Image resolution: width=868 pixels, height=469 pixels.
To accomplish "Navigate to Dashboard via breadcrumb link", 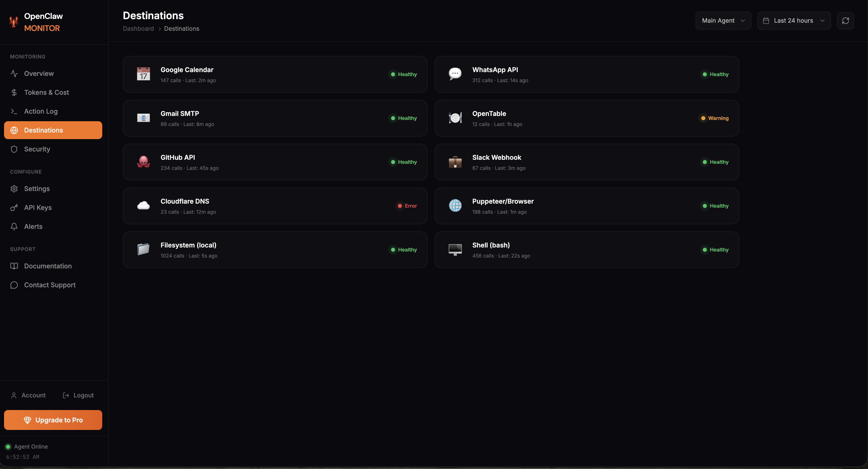I will click(x=138, y=29).
